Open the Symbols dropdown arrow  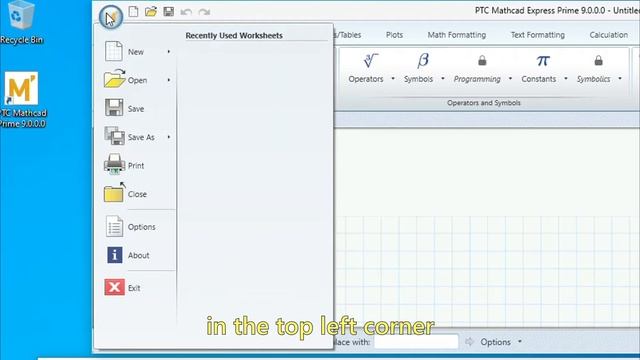pyautogui.click(x=443, y=78)
